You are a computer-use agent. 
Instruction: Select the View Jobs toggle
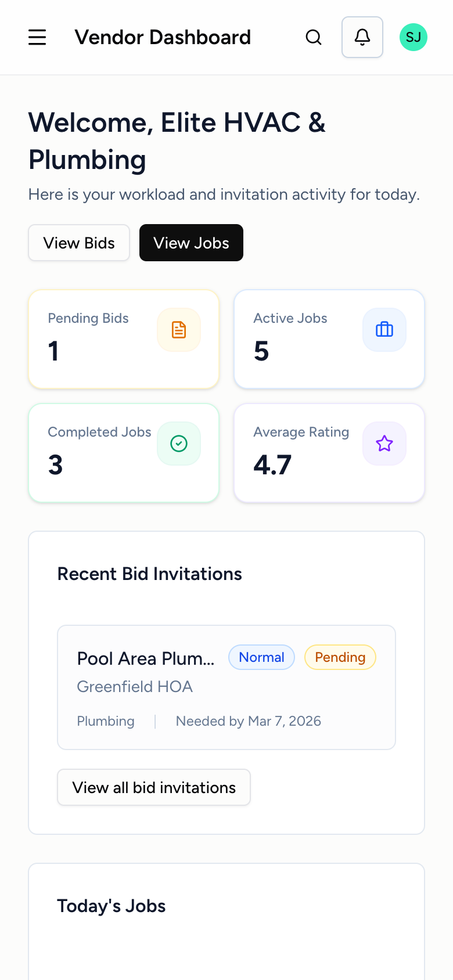click(x=191, y=243)
